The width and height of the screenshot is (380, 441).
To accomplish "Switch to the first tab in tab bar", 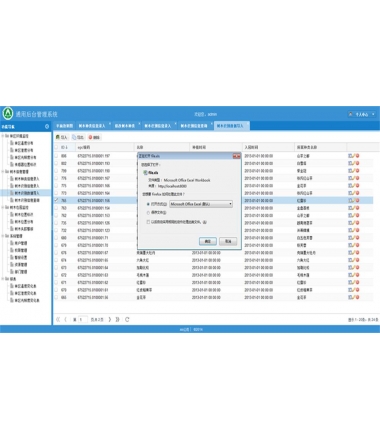I will [x=64, y=126].
